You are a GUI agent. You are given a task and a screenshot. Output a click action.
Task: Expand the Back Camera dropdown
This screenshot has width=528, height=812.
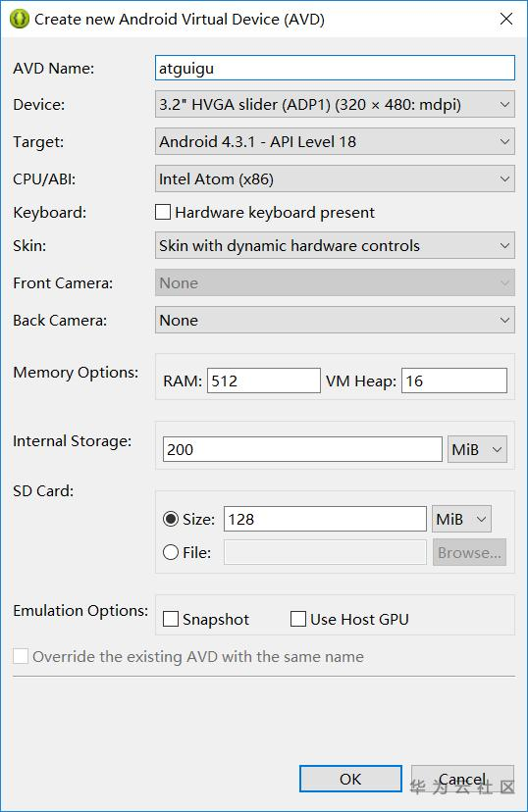[335, 320]
